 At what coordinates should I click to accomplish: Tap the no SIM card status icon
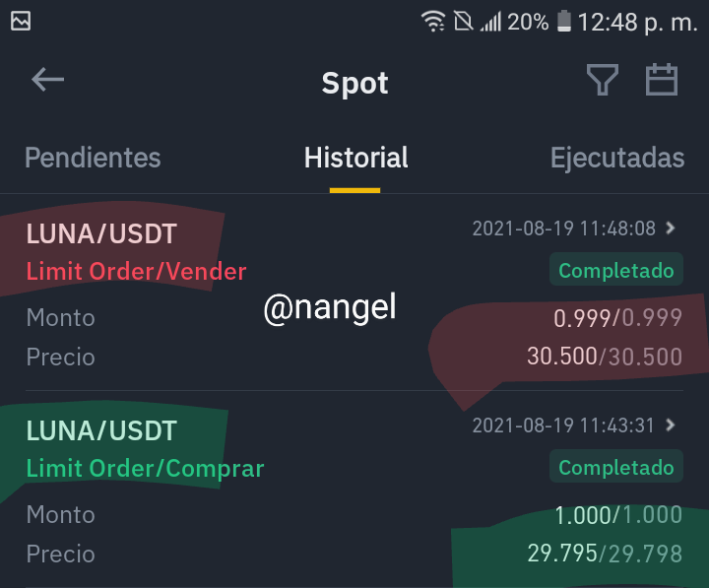click(463, 22)
